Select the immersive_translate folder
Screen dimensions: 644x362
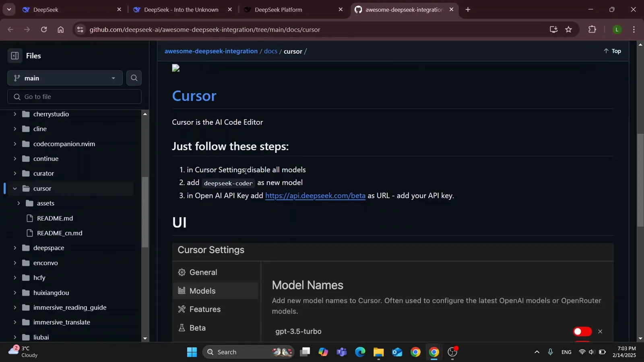pos(62,323)
